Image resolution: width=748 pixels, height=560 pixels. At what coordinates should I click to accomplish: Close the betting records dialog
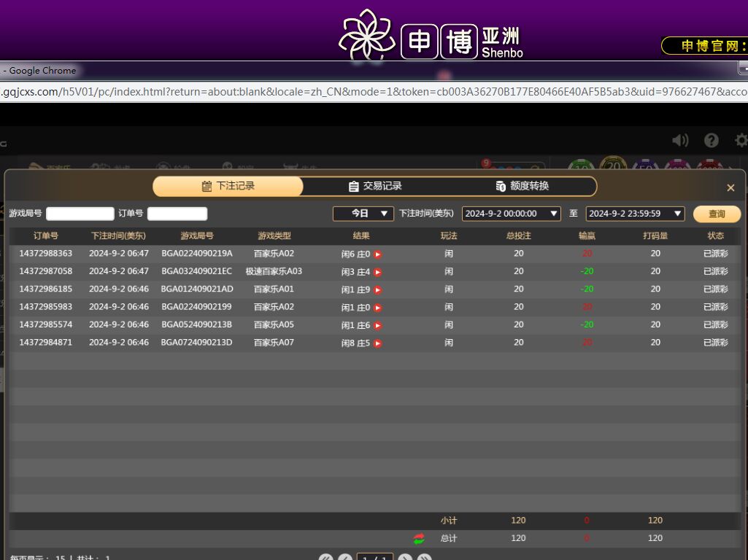pos(730,188)
